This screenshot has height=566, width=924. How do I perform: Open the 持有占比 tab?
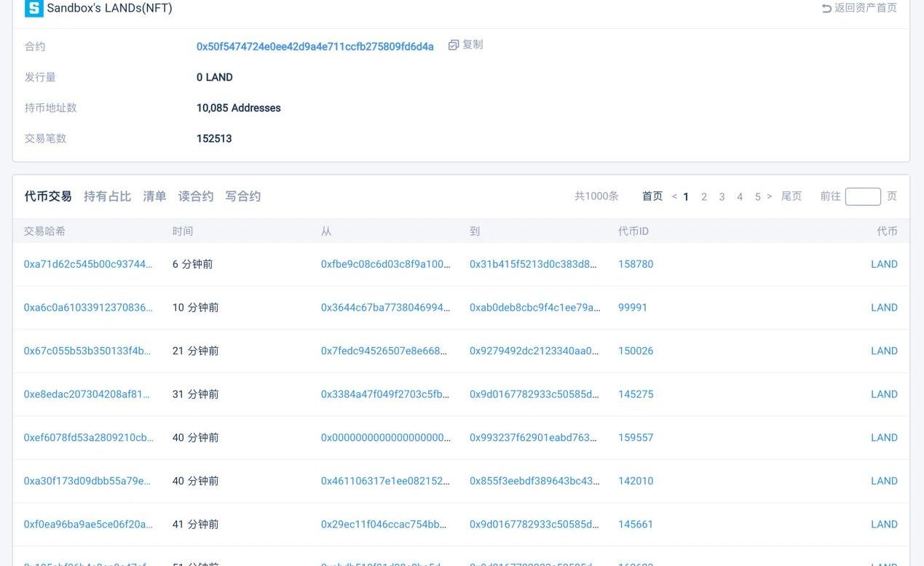coord(107,196)
